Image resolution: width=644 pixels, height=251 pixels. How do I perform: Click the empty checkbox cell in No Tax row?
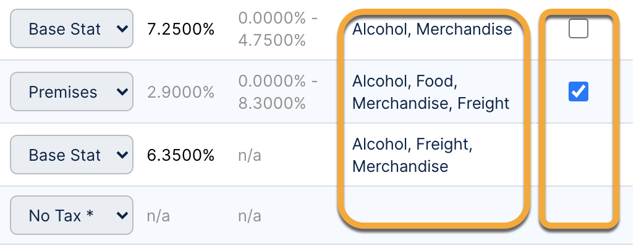coord(578,207)
